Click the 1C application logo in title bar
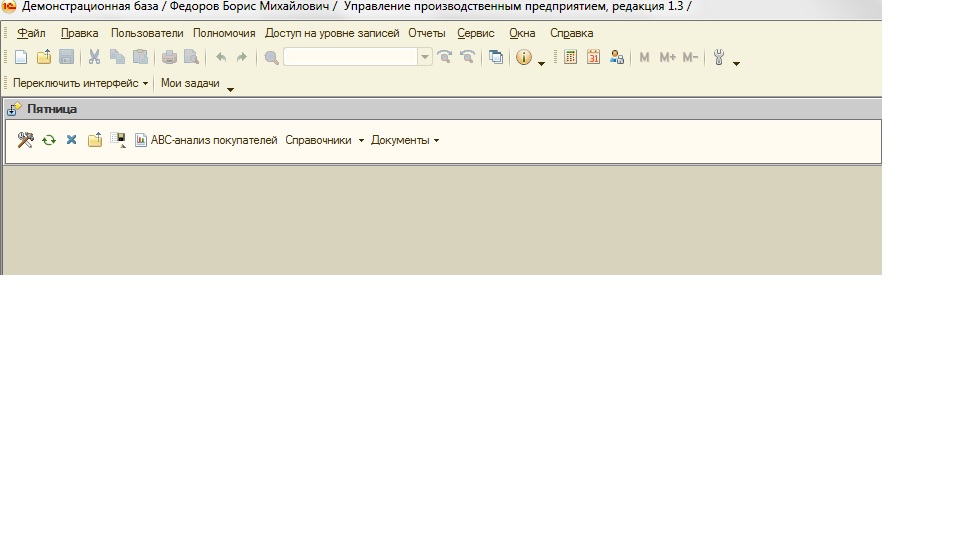The width and height of the screenshot is (960, 540). coord(9,7)
